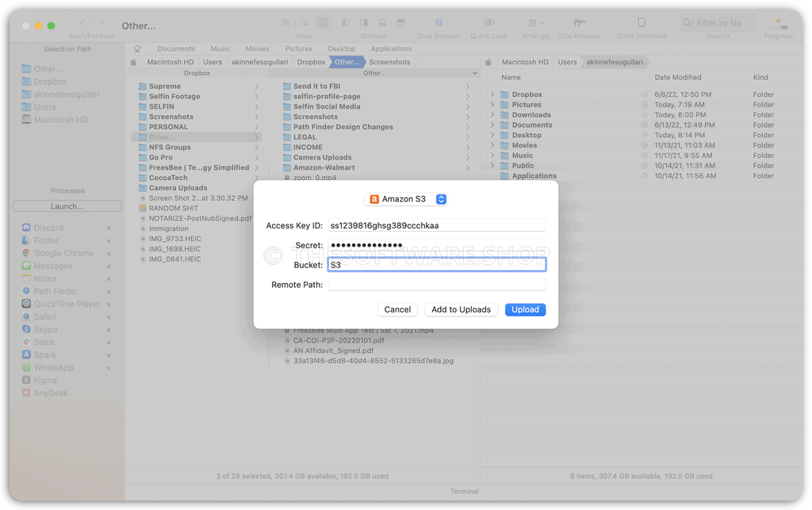Click the Remote Path field

pos(437,284)
